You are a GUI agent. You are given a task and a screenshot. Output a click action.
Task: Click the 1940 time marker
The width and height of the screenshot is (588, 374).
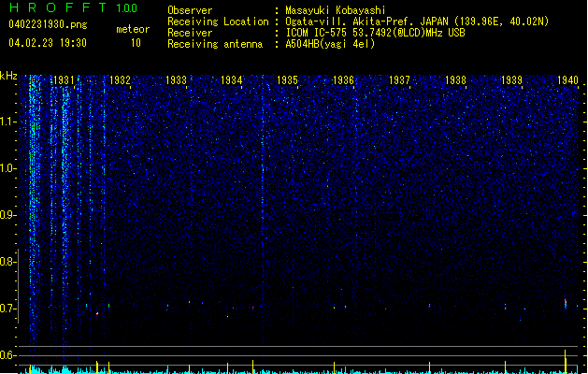[567, 80]
